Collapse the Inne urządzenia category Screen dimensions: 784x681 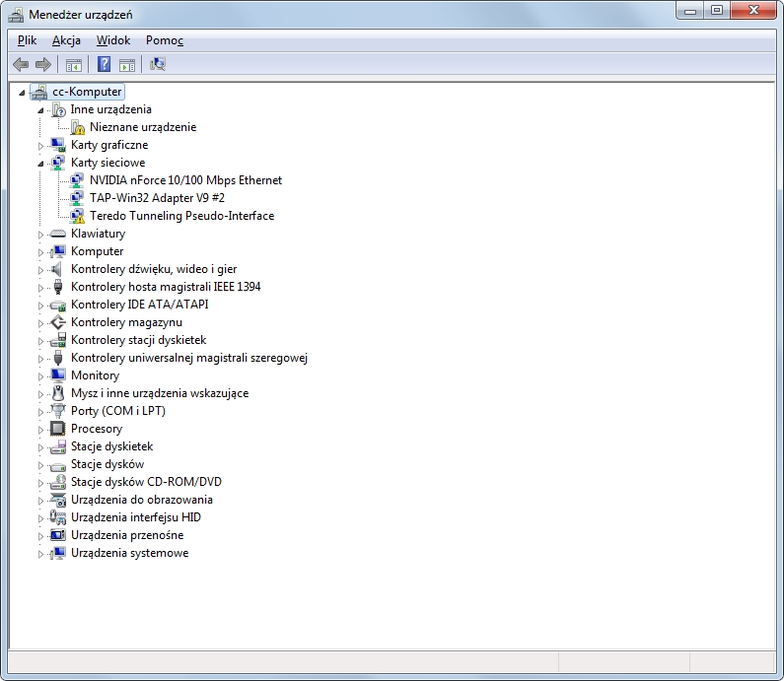tap(40, 110)
